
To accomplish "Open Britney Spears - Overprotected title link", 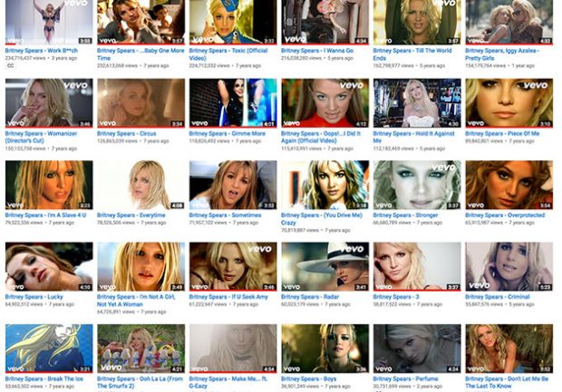I will pos(505,215).
